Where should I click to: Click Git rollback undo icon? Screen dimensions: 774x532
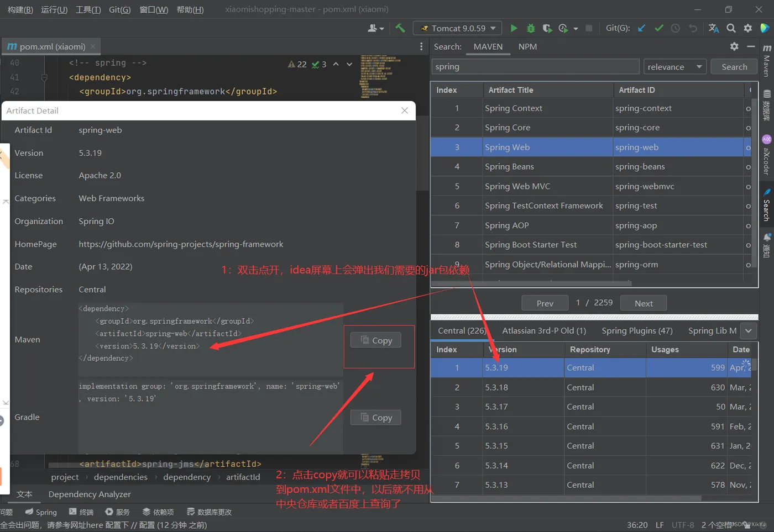(693, 28)
